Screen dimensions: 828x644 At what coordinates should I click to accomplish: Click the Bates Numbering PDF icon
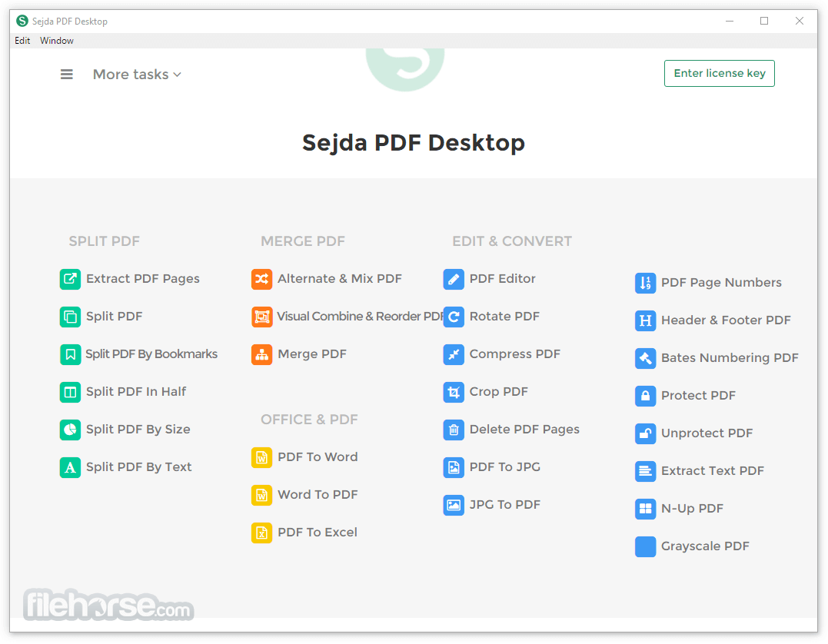645,358
